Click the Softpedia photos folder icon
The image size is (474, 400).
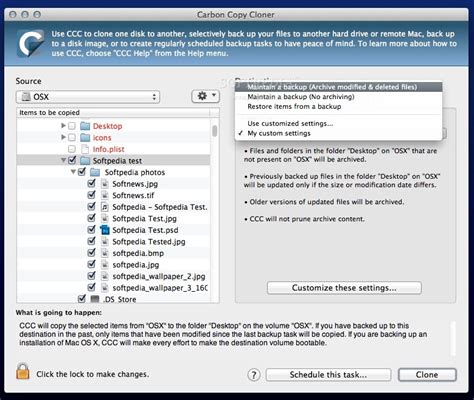tap(95, 172)
